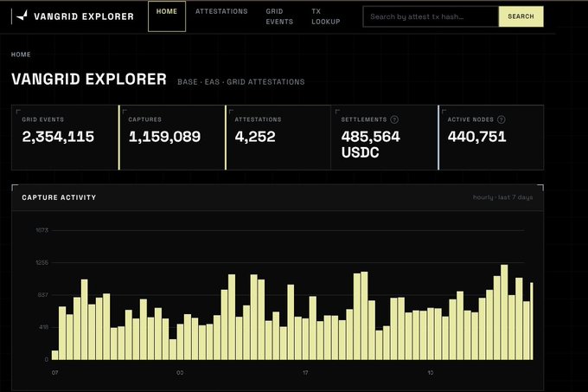This screenshot has width=588, height=392.
Task: Click the Vangrid Explorer logo icon
Action: point(22,16)
